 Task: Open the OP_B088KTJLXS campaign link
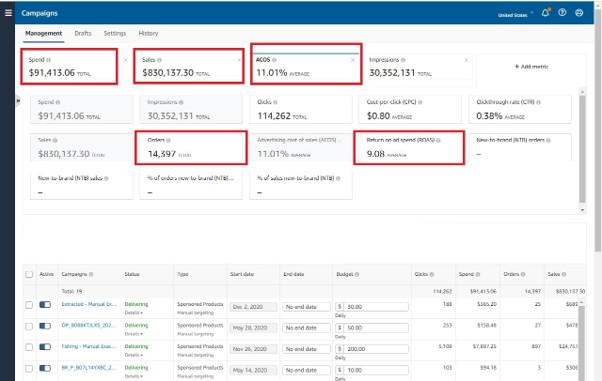89,325
